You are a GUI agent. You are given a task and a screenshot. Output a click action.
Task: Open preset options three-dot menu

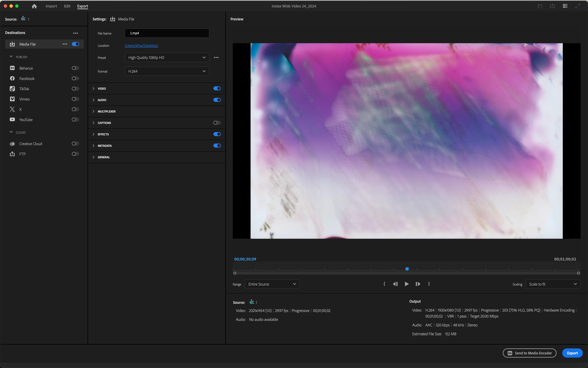click(216, 57)
